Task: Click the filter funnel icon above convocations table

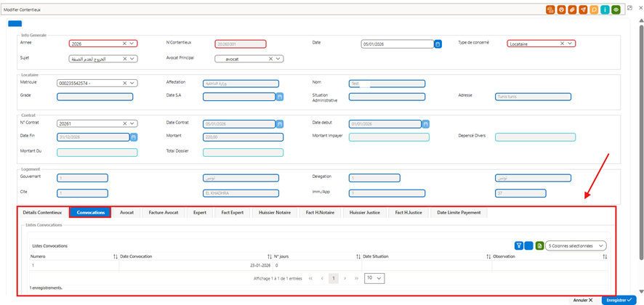Action: (519, 245)
